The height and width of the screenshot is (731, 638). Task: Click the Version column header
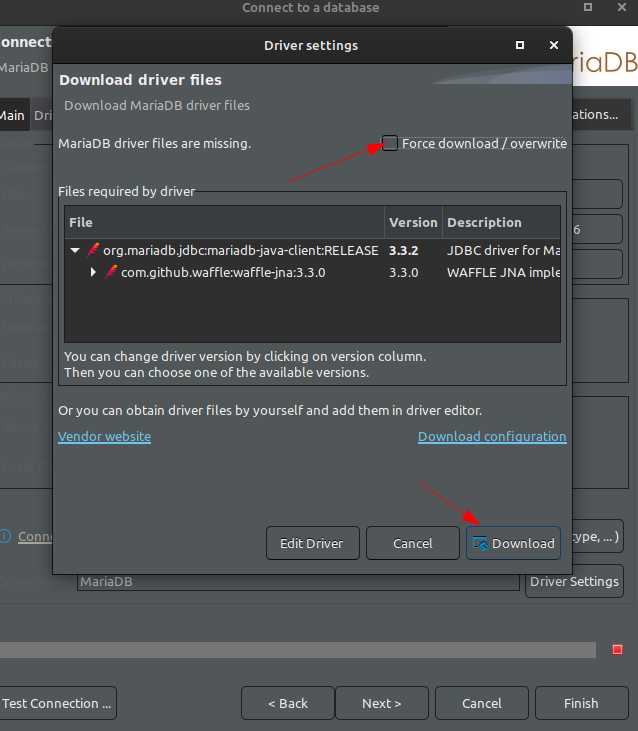[413, 222]
